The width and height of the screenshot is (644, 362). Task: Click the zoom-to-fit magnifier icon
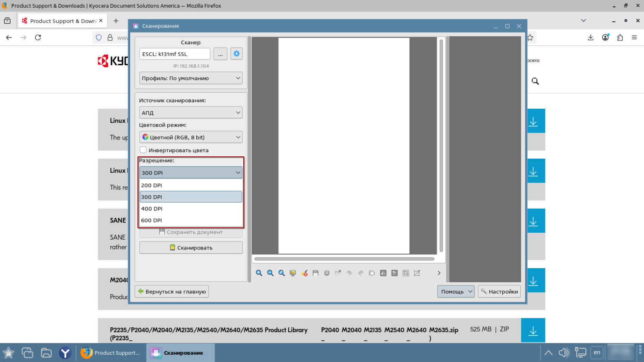coord(282,273)
